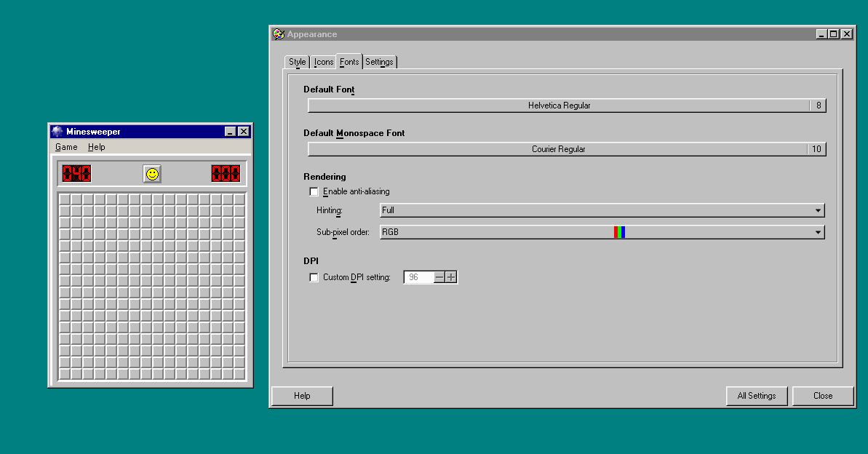
Task: Open the Help menu in Minesweeper
Action: click(x=96, y=147)
